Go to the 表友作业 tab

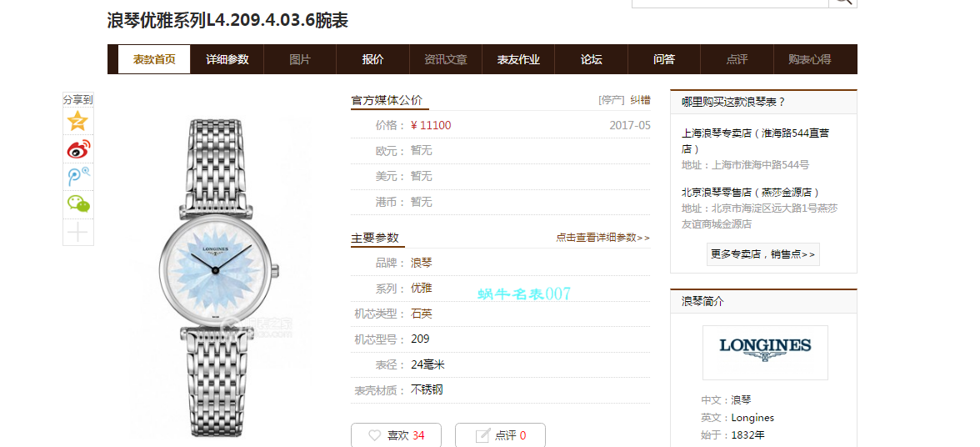[x=518, y=59]
